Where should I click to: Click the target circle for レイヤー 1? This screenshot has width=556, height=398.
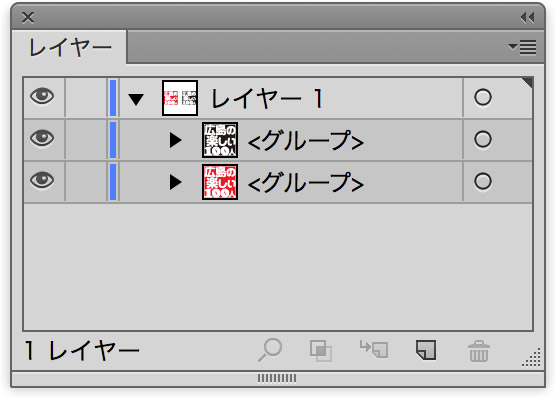pos(483,97)
